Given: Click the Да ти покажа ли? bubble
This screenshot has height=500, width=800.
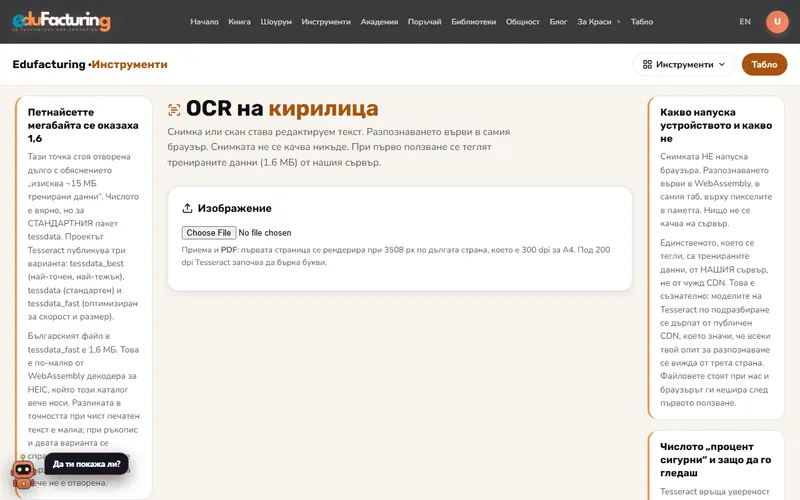Looking at the screenshot, I should click(x=86, y=464).
